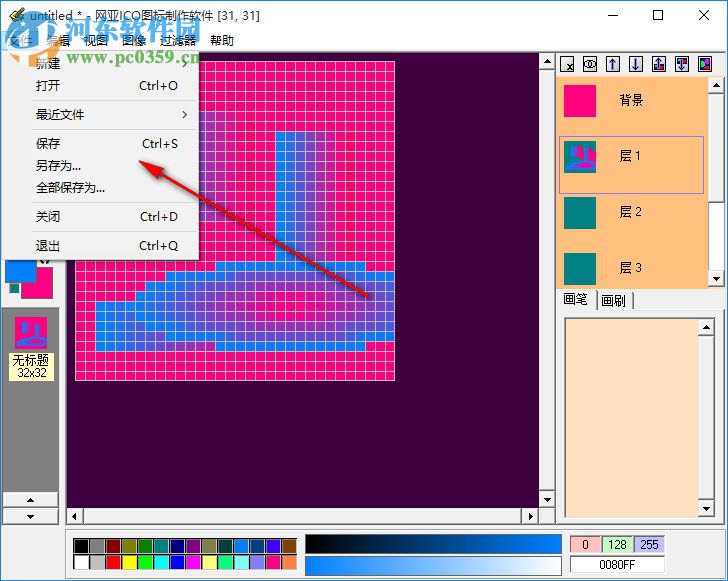This screenshot has width=728, height=581.
Task: Select the 无标题 32x32 icon thumbnail
Action: pyautogui.click(x=31, y=348)
